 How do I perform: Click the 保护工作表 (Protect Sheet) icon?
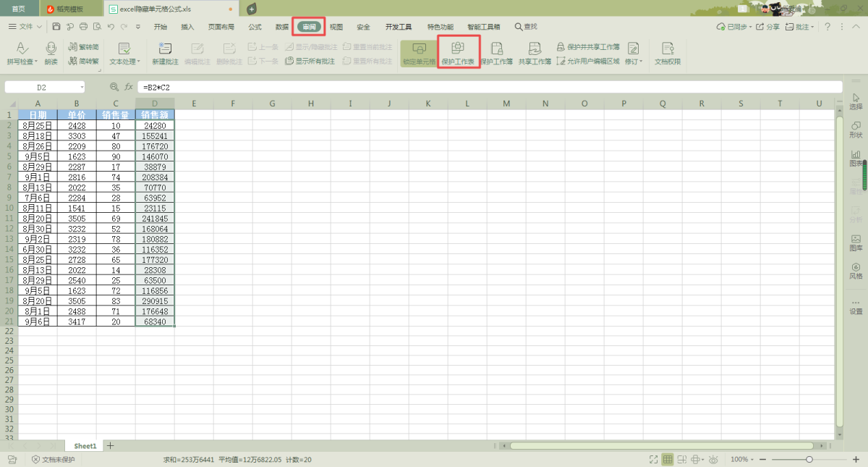point(457,49)
